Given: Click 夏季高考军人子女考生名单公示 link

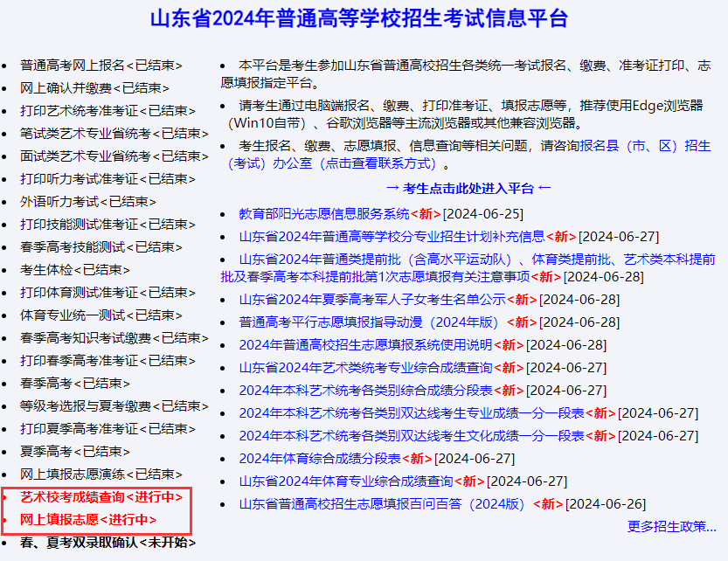Looking at the screenshot, I should tap(372, 300).
